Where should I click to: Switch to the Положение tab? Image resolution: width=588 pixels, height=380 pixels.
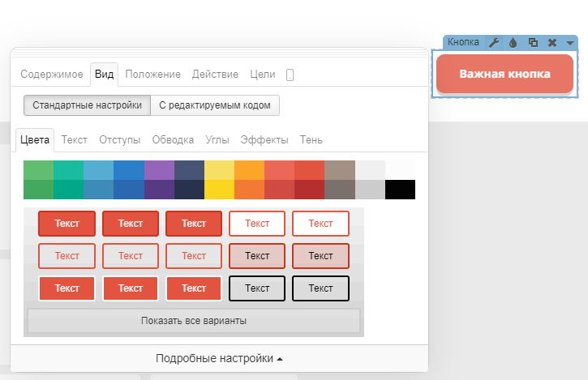(x=152, y=75)
